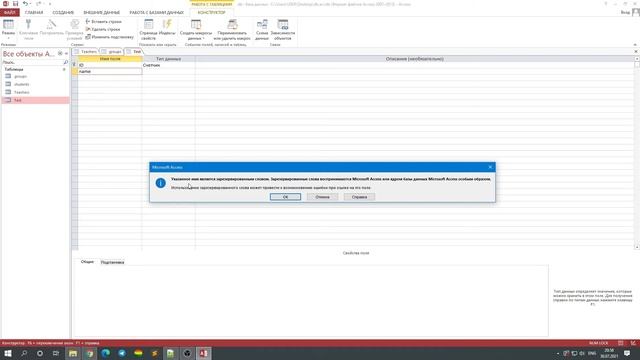
Task: Close the Microsoft Access warning dialog
Action: 490,167
